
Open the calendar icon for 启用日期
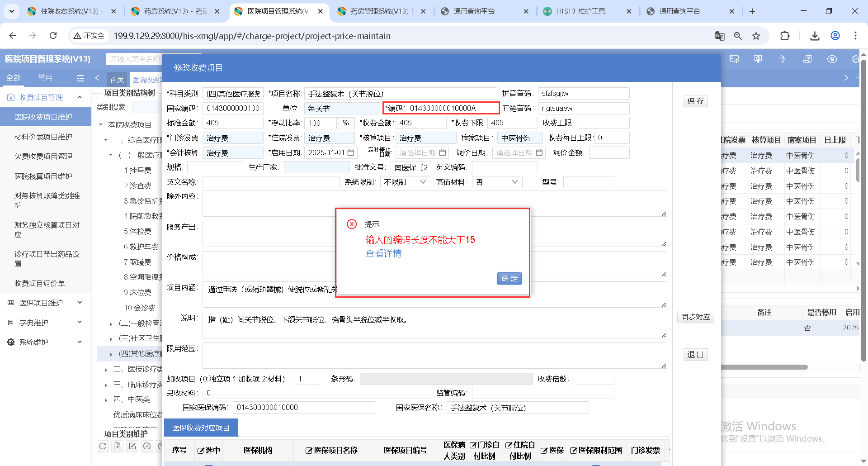tap(351, 152)
